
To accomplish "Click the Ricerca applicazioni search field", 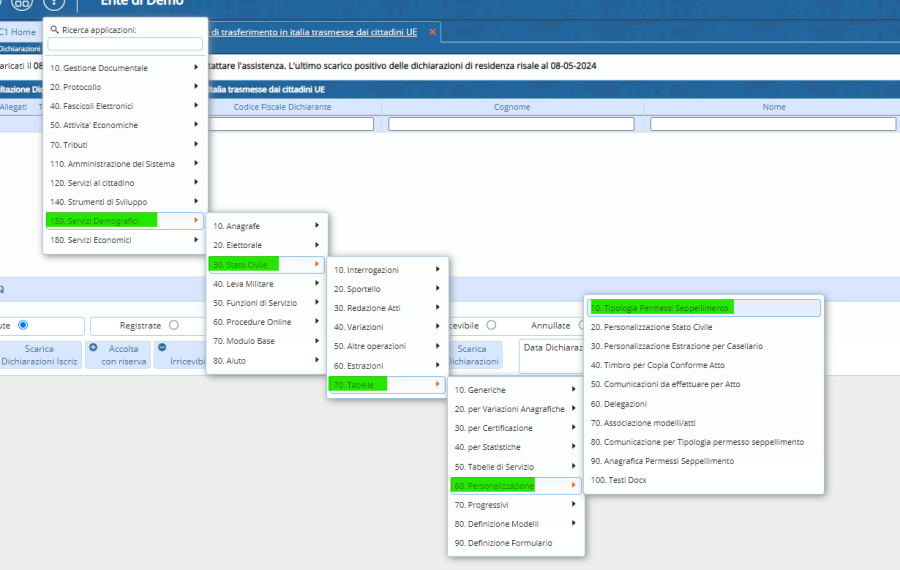I will pyautogui.click(x=125, y=44).
